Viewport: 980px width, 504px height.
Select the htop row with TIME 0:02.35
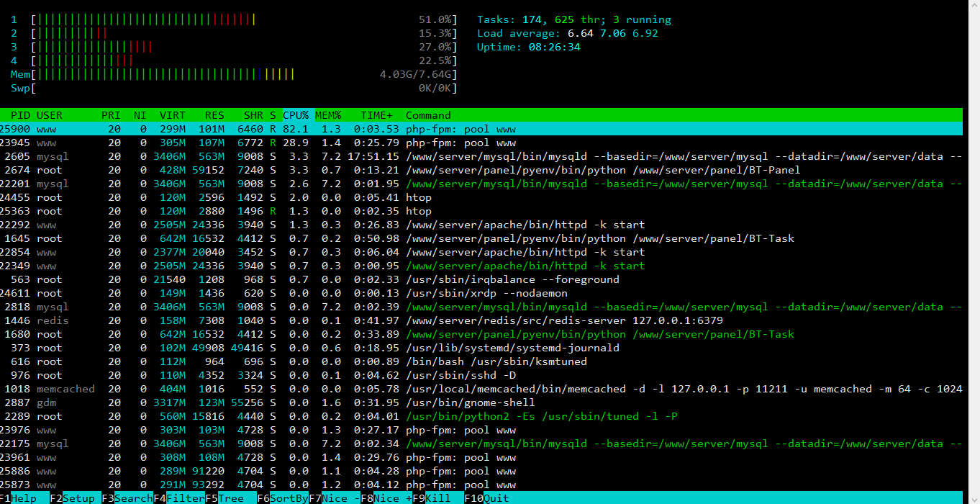click(x=481, y=211)
